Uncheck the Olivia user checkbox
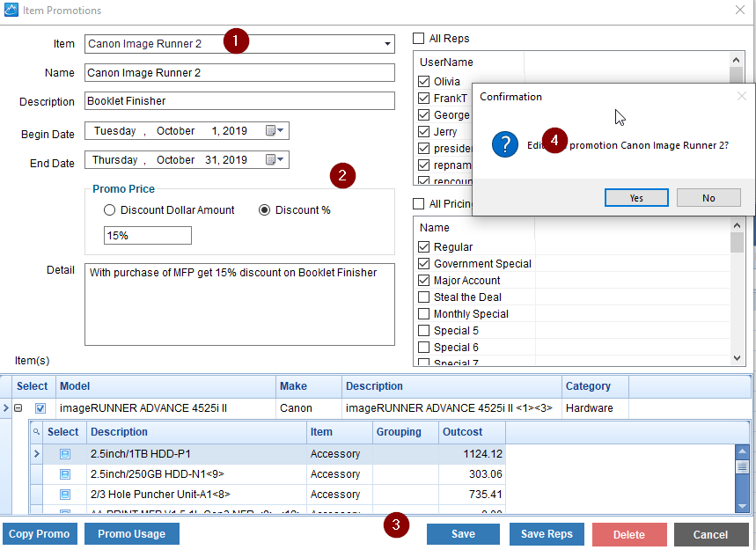The image size is (756, 550). pos(424,82)
